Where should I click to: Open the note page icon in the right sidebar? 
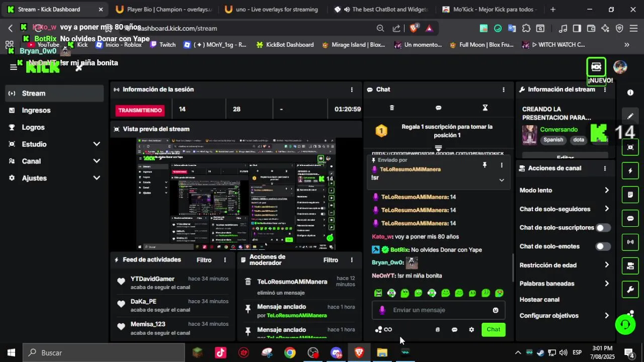pyautogui.click(x=630, y=195)
